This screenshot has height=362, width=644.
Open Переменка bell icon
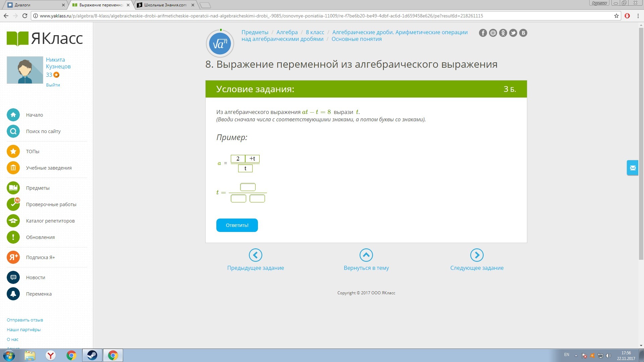13,294
